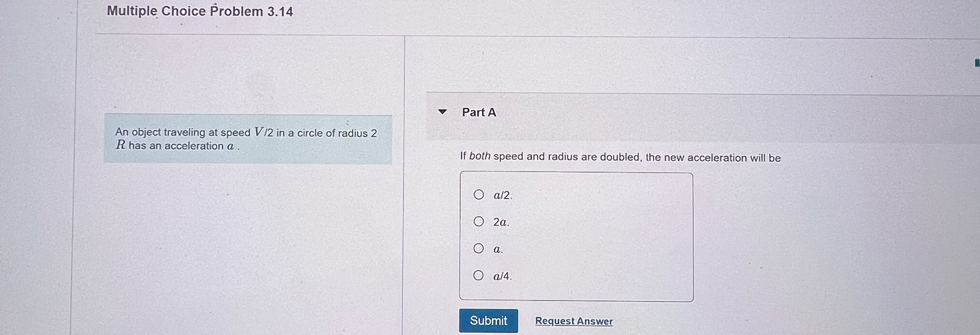Click the highlighted problem statement box
The height and width of the screenshot is (335, 980).
point(247,139)
